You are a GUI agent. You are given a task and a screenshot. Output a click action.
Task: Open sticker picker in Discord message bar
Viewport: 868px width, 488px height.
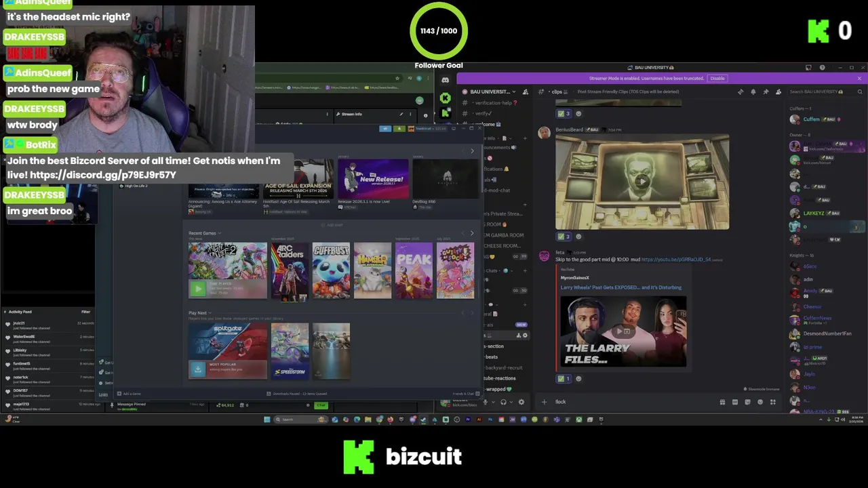pos(747,402)
